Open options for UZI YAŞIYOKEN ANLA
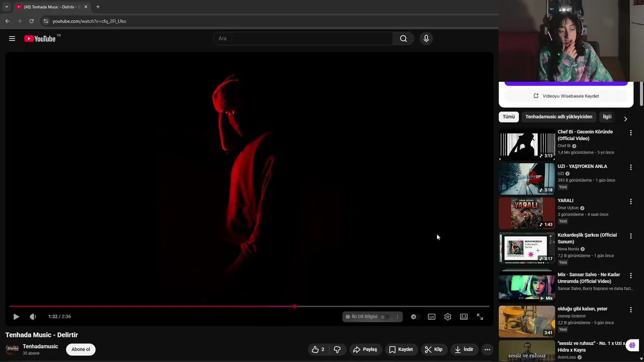The image size is (644, 362). pyautogui.click(x=630, y=167)
